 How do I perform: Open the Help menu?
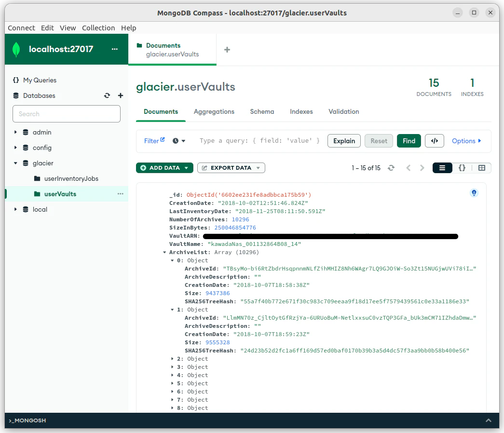pos(129,28)
